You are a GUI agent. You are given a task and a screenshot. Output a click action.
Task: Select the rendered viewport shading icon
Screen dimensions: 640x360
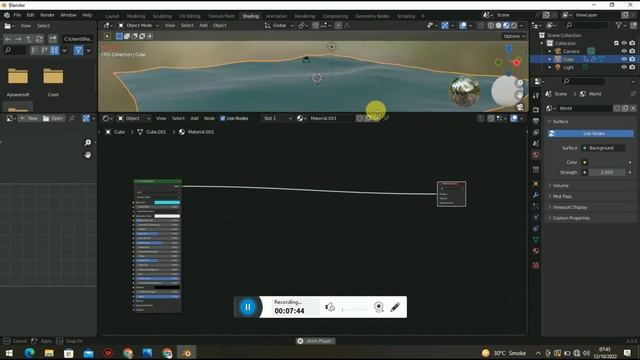pyautogui.click(x=514, y=25)
